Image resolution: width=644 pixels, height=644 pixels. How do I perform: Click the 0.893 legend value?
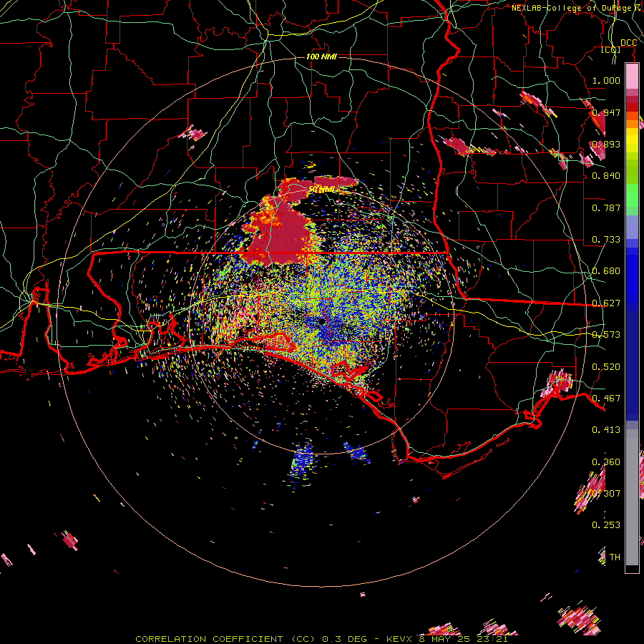coord(606,144)
